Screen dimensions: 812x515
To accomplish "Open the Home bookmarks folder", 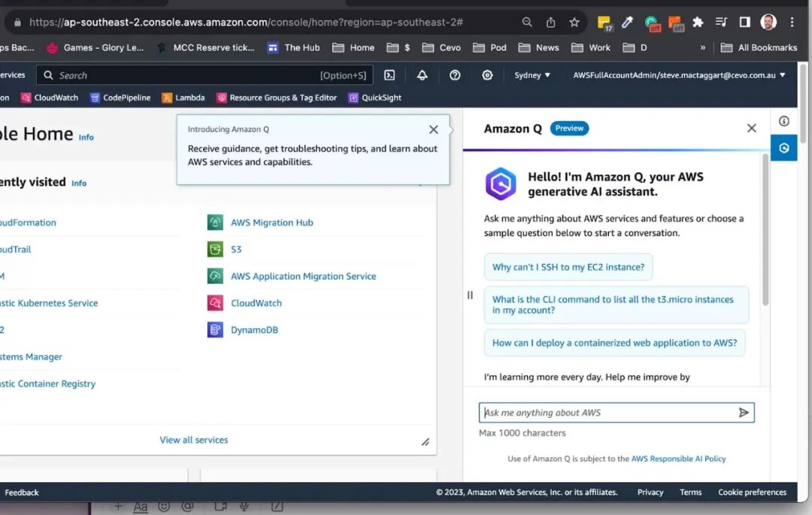I will point(353,47).
